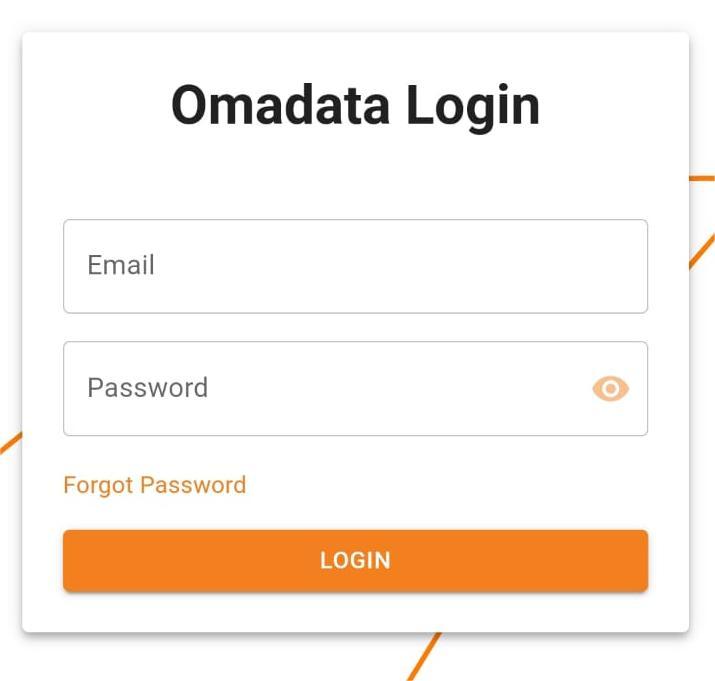
Task: Toggle password visibility with the eye icon
Action: pos(611,389)
